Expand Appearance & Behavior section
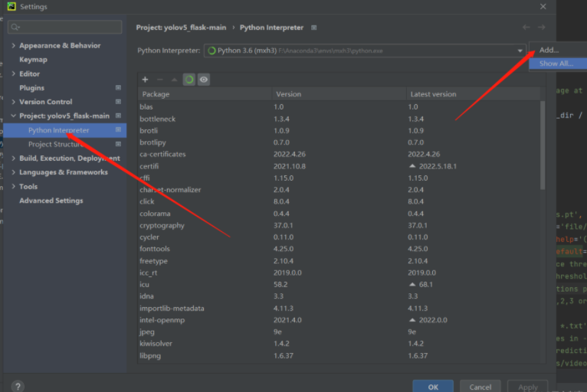The height and width of the screenshot is (392, 587). pos(14,45)
